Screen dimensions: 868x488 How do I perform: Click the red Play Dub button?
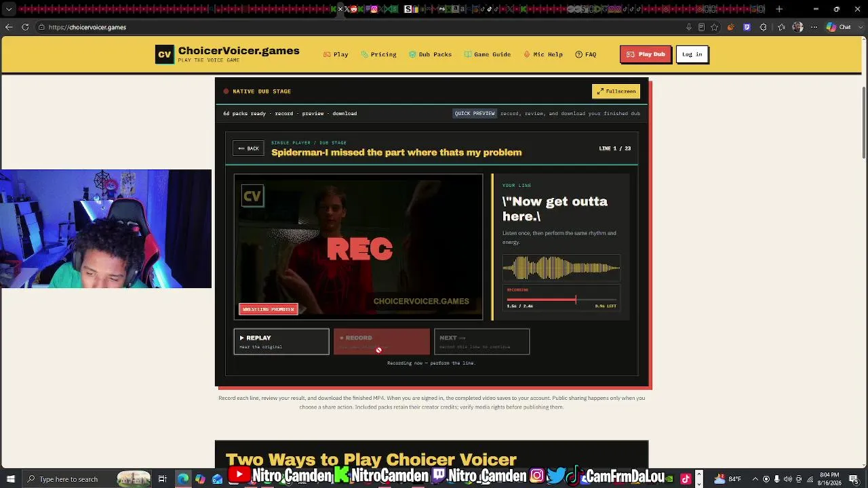tap(646, 54)
